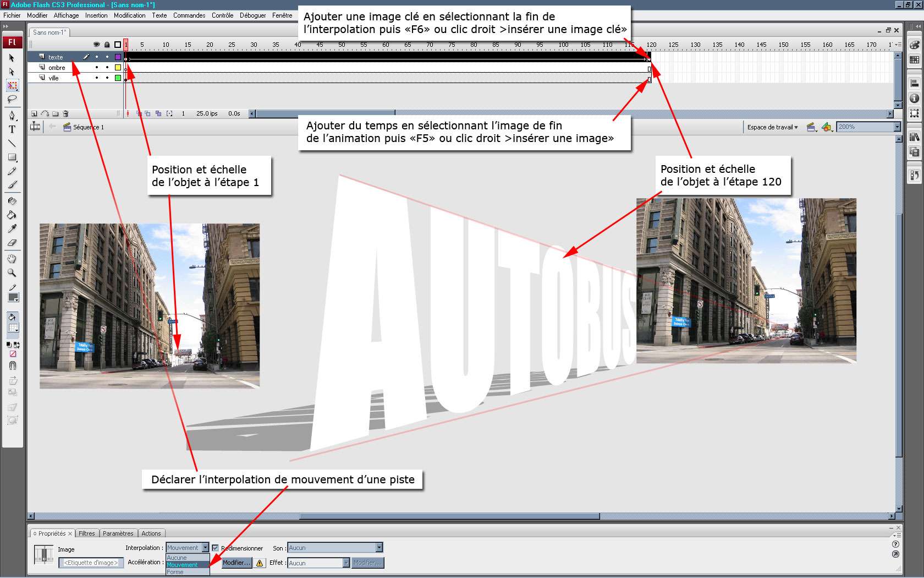Screen dimensions: 924x578
Task: Click the delete layer trash icon
Action: [x=66, y=114]
